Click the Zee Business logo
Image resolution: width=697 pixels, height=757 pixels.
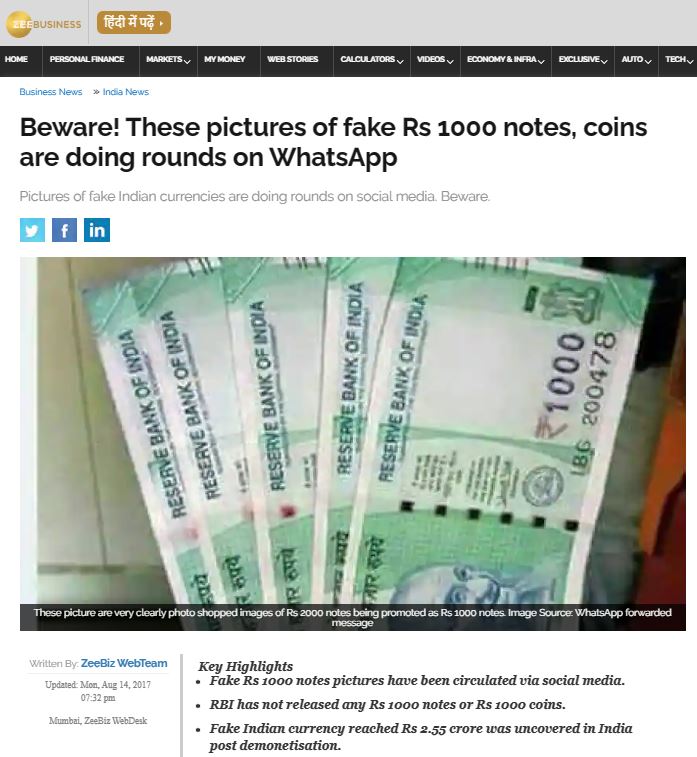click(x=43, y=24)
